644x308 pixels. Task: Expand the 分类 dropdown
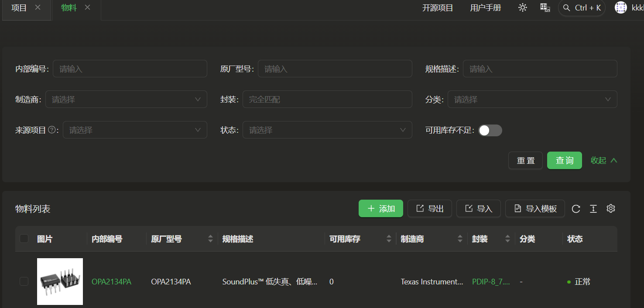[x=532, y=99]
